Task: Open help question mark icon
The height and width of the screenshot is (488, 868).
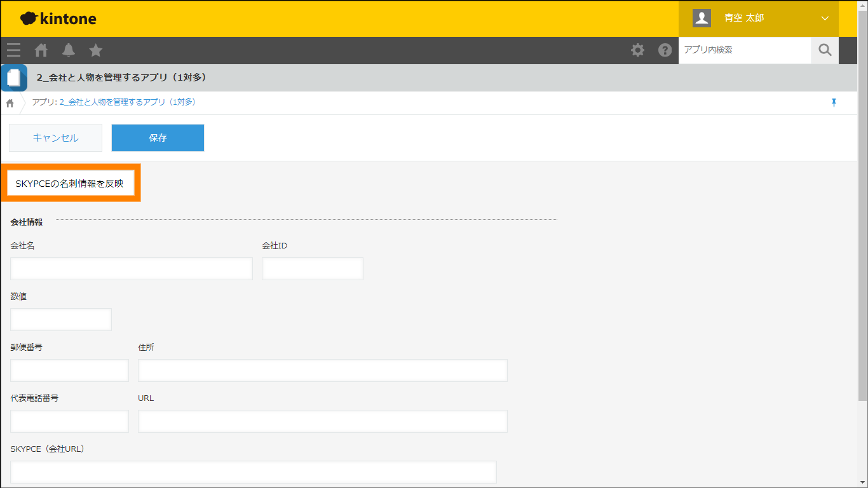Action: (x=665, y=50)
